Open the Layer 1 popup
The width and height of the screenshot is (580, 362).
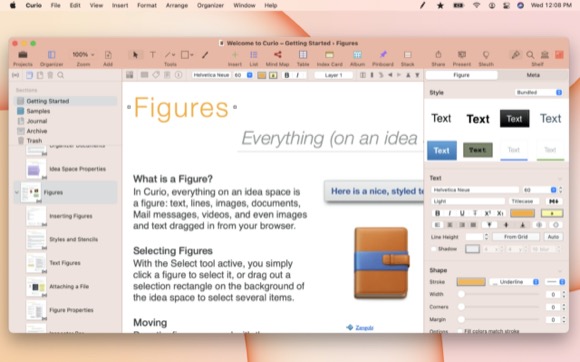pos(334,75)
